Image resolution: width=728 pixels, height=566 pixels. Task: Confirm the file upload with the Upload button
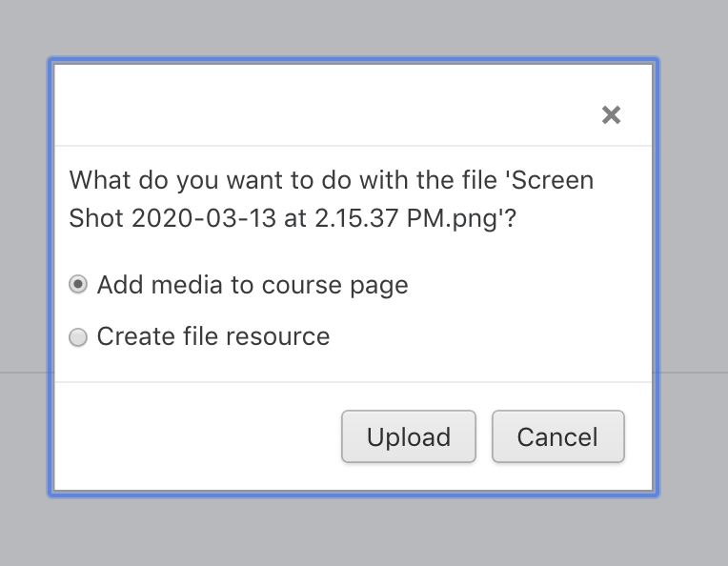pyautogui.click(x=409, y=436)
